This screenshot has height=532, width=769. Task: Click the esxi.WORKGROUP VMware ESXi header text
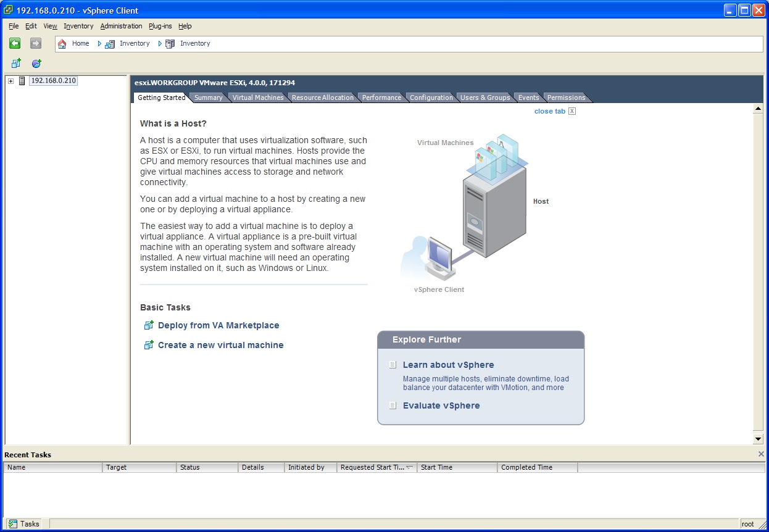tap(215, 83)
